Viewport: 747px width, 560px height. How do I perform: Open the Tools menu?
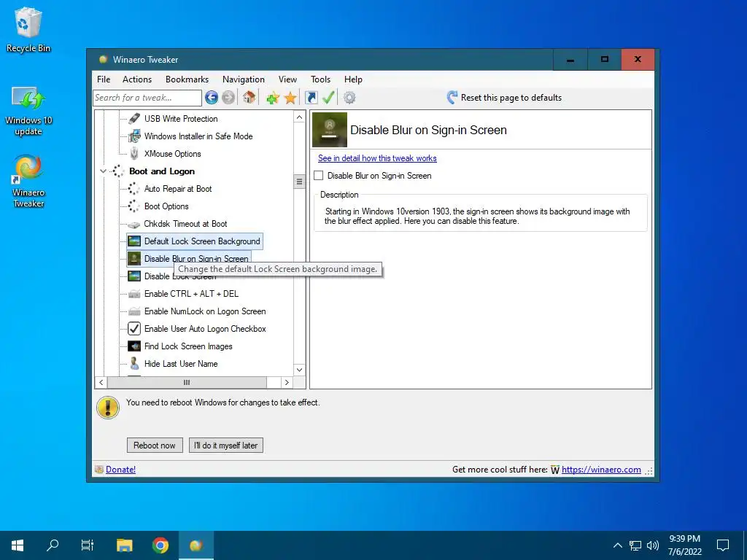pos(321,79)
